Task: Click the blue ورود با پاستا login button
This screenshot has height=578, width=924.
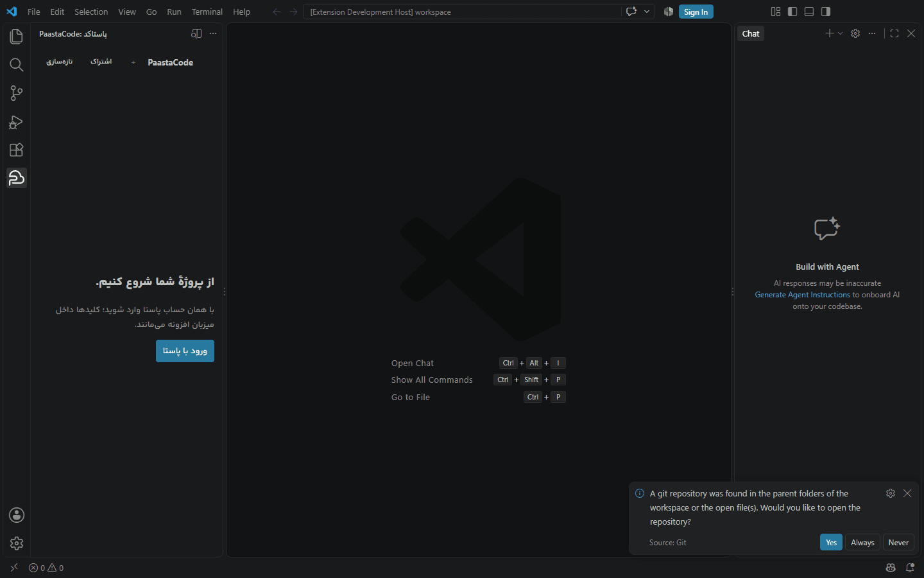Action: click(185, 351)
